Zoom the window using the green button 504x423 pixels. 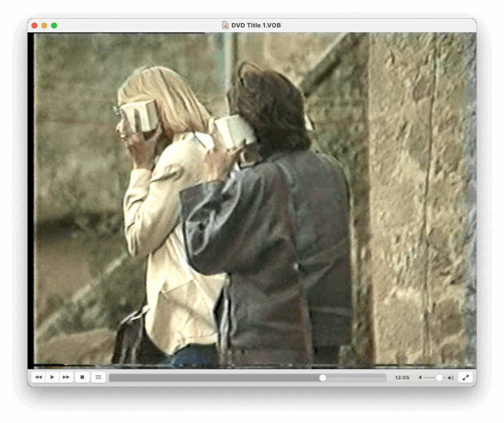(x=54, y=26)
